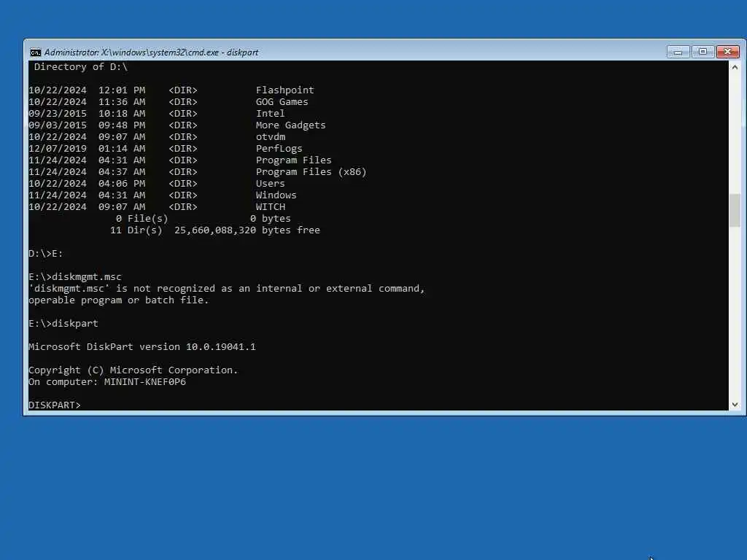Click the cmd.exe icon in title bar
Image resolution: width=747 pixels, height=560 pixels.
point(36,52)
